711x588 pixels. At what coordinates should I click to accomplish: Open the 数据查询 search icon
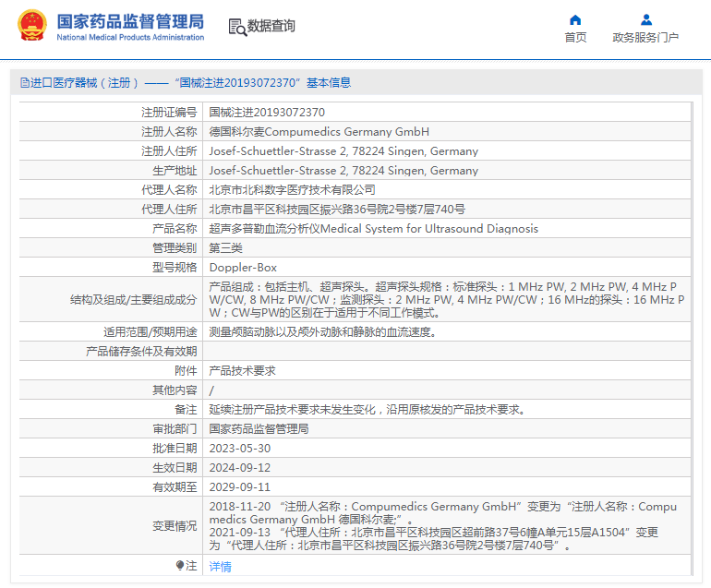pyautogui.click(x=237, y=27)
